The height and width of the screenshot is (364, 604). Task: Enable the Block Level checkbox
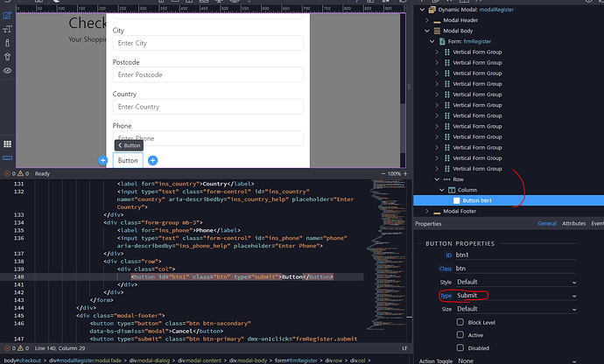click(x=460, y=322)
